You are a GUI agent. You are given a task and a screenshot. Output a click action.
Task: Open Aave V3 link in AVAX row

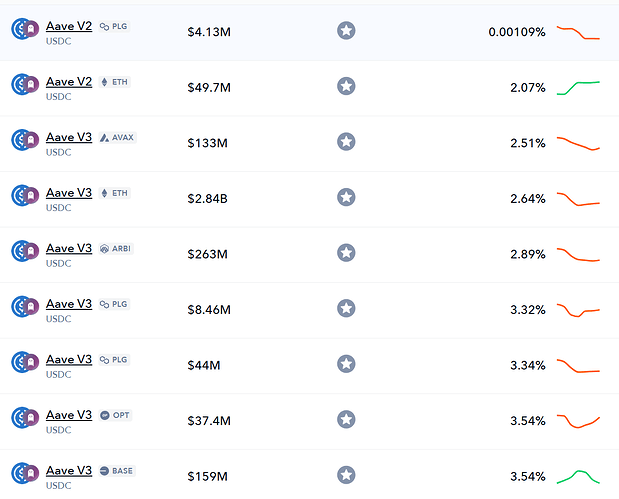coord(69,137)
